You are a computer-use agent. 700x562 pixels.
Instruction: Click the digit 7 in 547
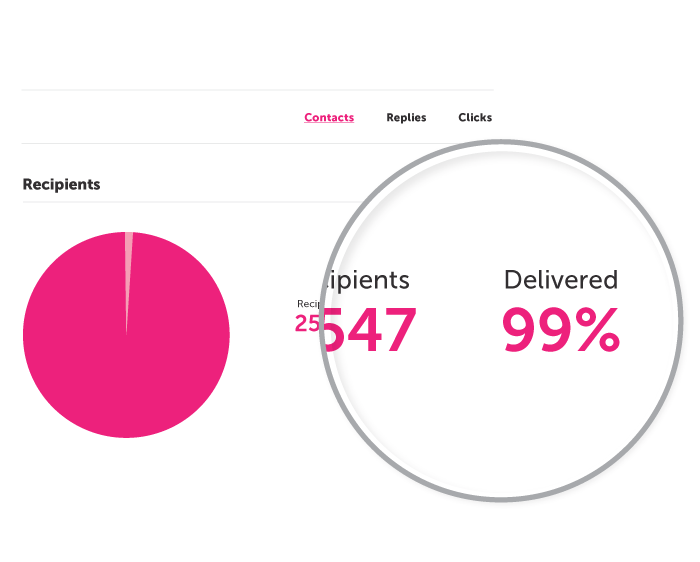400,329
